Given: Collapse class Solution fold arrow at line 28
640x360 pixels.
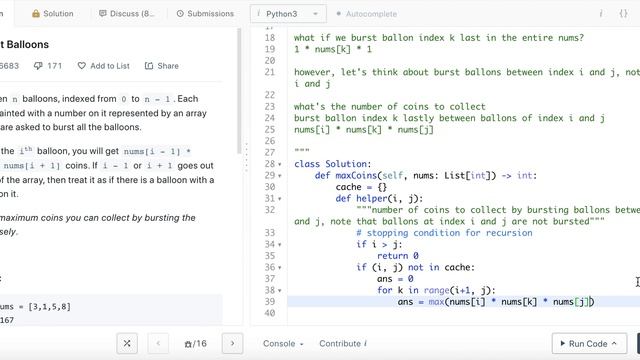Looking at the screenshot, I should coord(280,164).
